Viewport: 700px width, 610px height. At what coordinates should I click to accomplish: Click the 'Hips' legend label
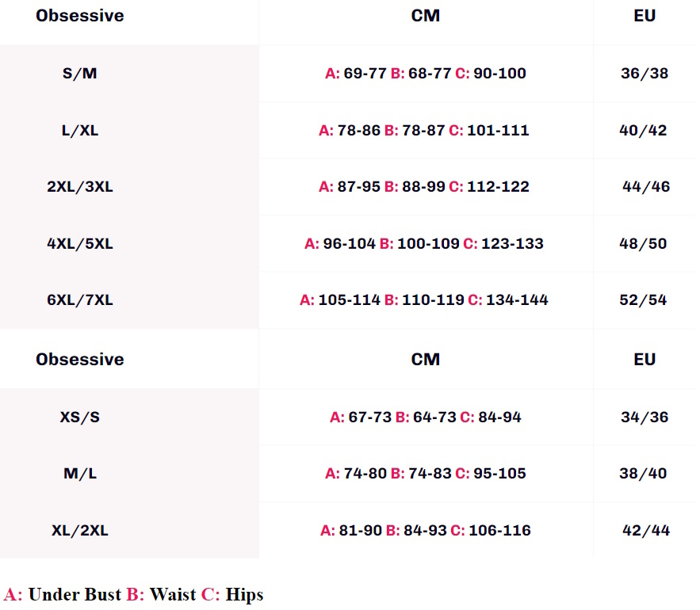pyautogui.click(x=244, y=594)
